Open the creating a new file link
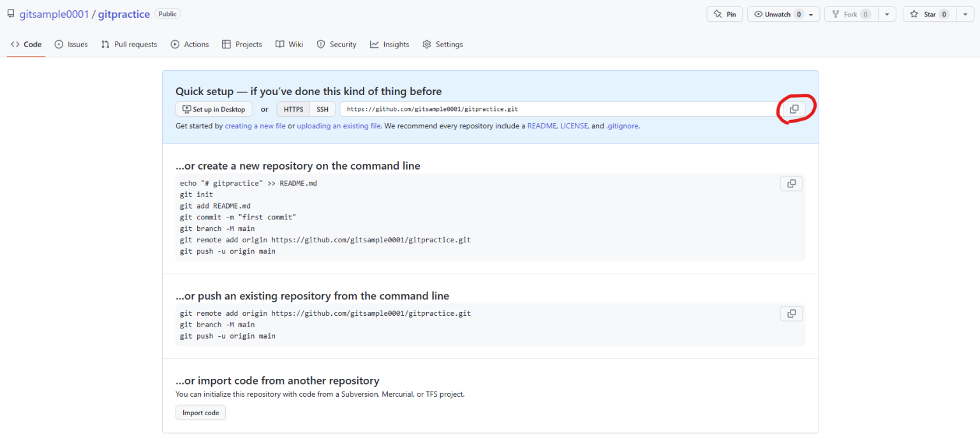Image resolution: width=980 pixels, height=435 pixels. 255,126
